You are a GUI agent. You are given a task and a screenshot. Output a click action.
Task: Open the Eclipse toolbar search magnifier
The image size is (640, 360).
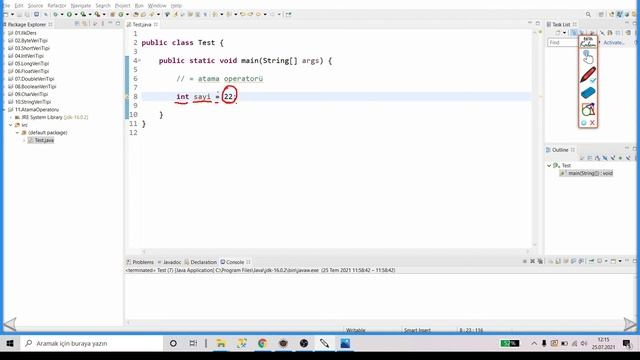click(x=588, y=14)
